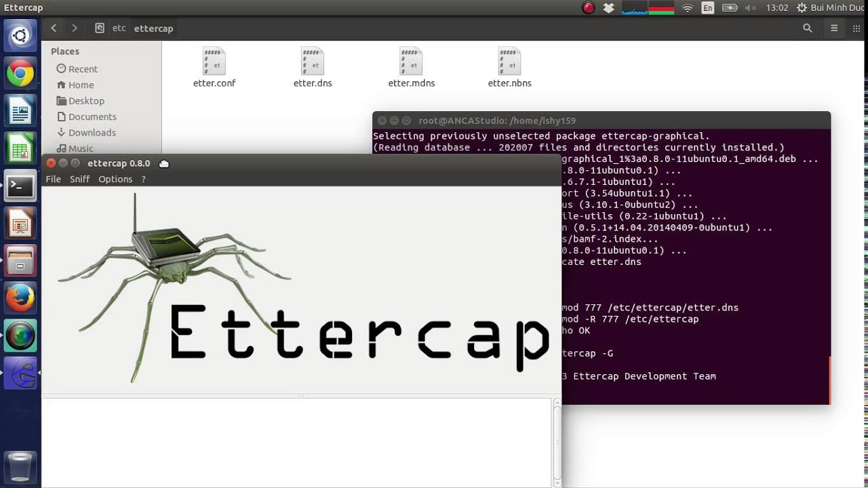The height and width of the screenshot is (488, 868).
Task: Open the green globe launcher icon
Action: coord(20,335)
